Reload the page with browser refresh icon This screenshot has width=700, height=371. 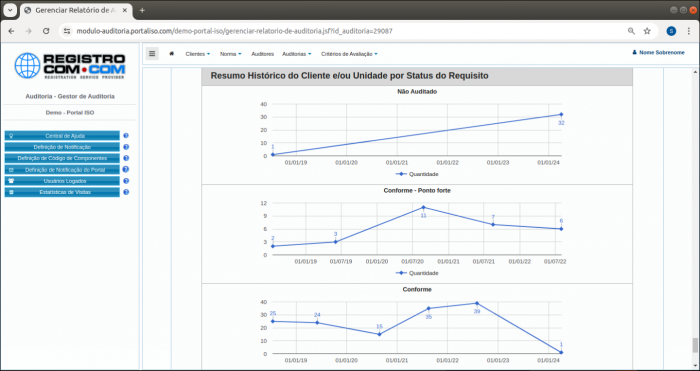[46, 31]
